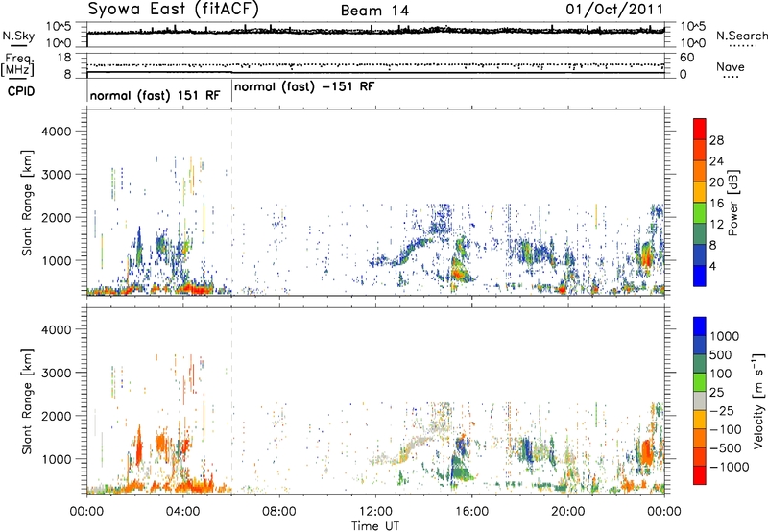Click the Velocity [m s-1] colorbar title
Viewport: 768px width, 532px height.
pyautogui.click(x=758, y=400)
